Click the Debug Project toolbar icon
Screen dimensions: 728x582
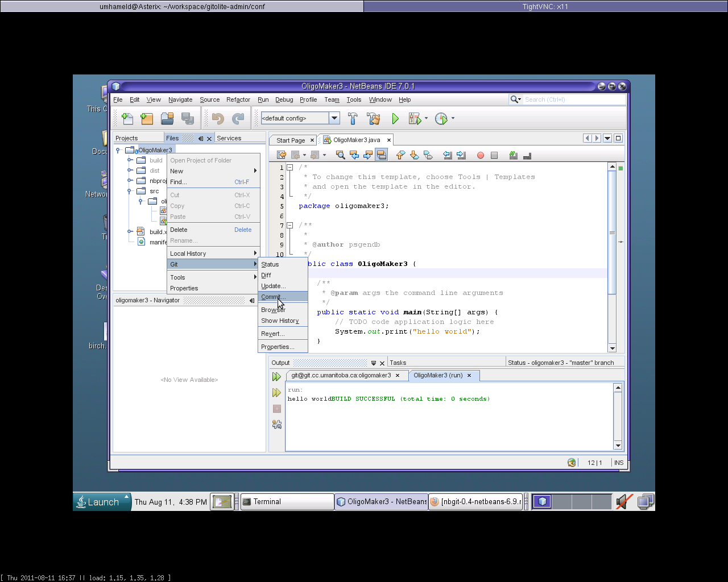pyautogui.click(x=415, y=118)
